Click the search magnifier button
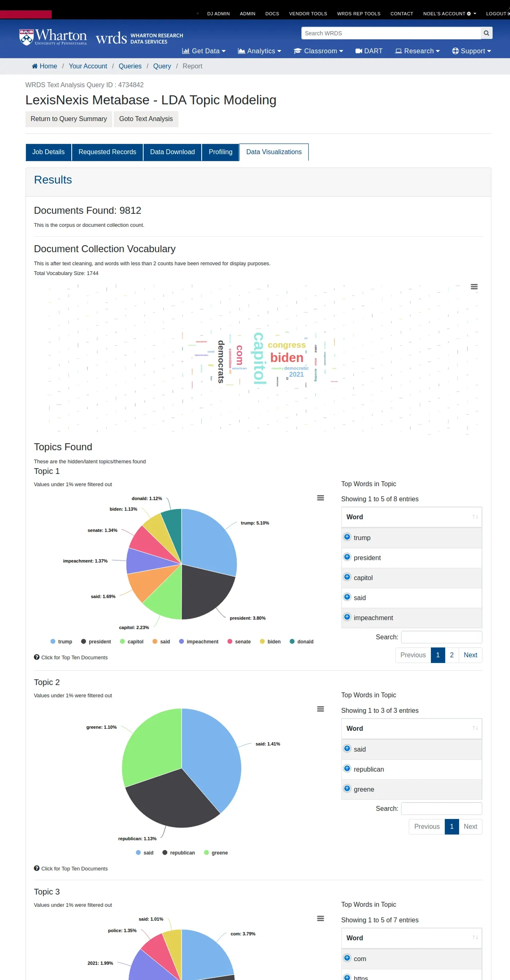The image size is (510, 980). (x=486, y=33)
